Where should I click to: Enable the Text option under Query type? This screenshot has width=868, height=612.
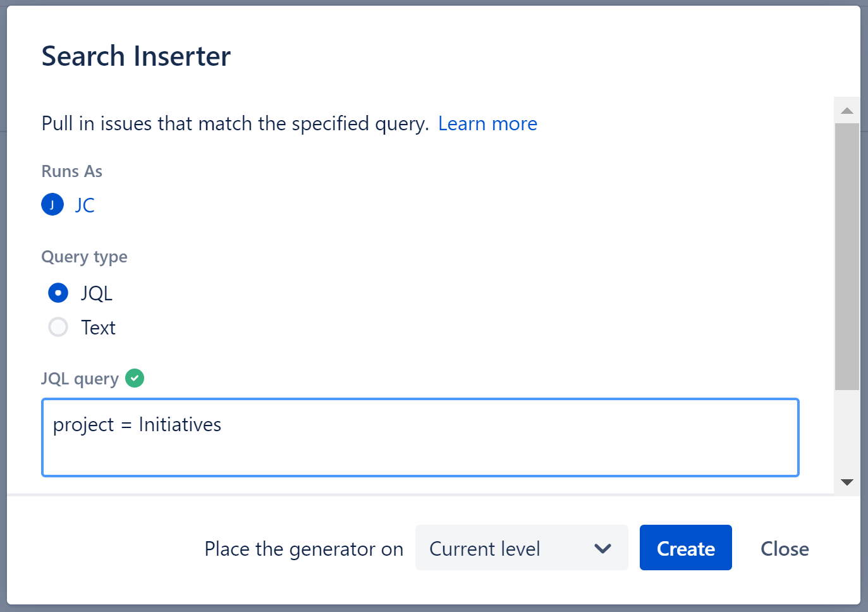point(58,327)
